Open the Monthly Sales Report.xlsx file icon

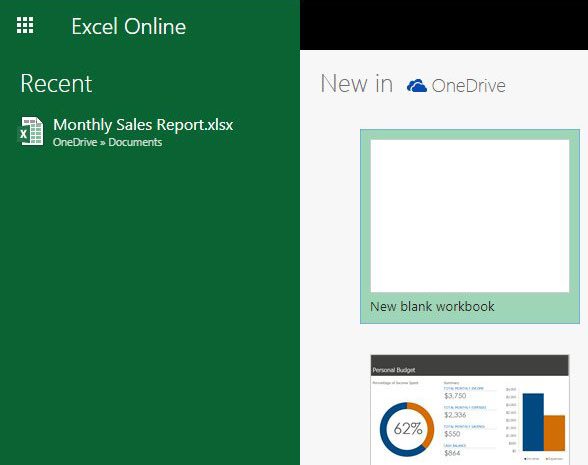coord(31,131)
